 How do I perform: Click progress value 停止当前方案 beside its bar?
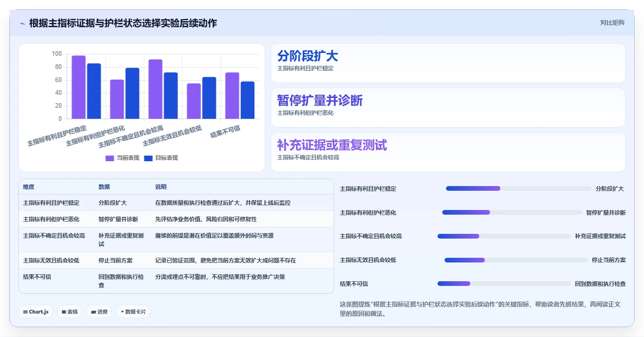click(609, 260)
